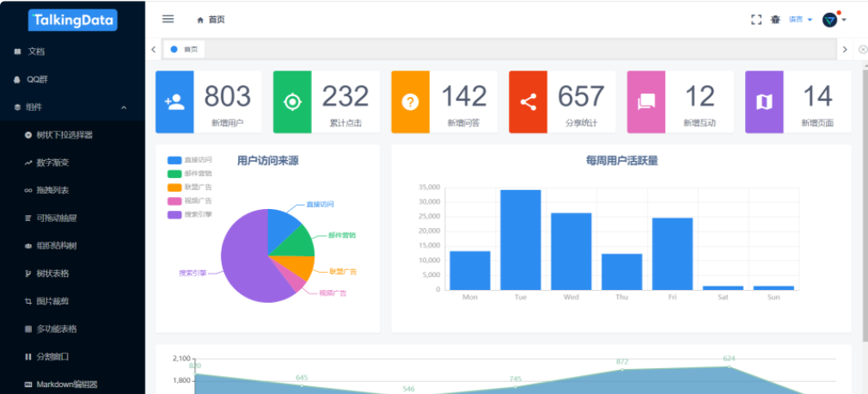Viewport: 868px width, 394px height.
Task: Open 数字渐变 in the sidebar menu
Action: click(52, 163)
